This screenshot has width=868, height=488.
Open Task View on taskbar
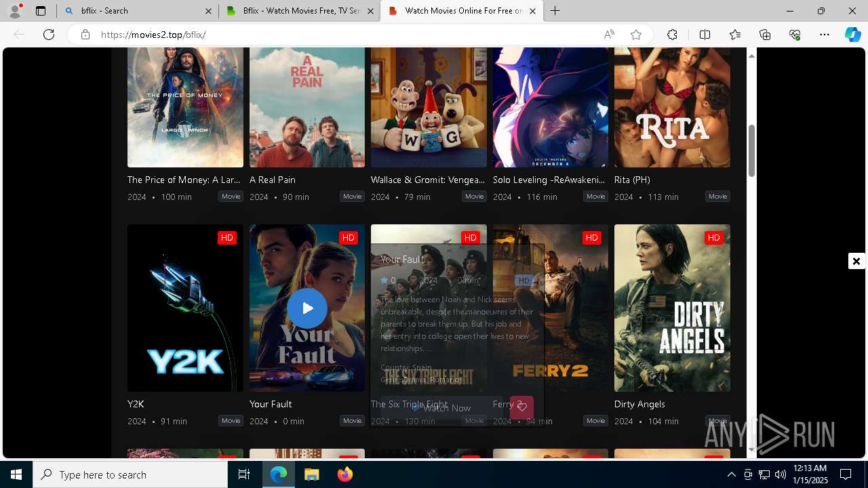(244, 474)
